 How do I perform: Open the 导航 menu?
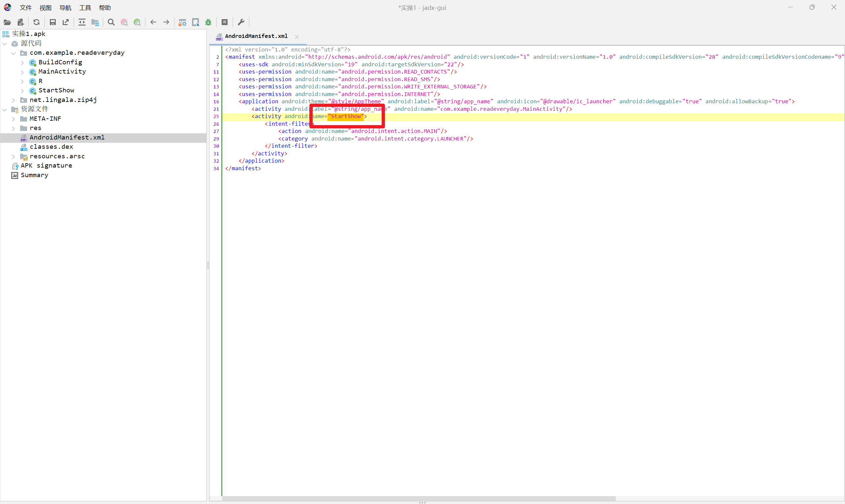(65, 8)
